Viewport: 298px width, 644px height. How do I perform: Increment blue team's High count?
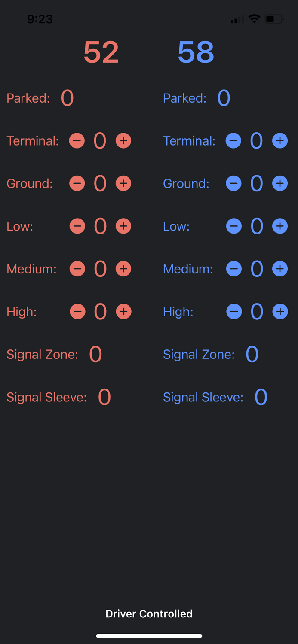pos(280,311)
